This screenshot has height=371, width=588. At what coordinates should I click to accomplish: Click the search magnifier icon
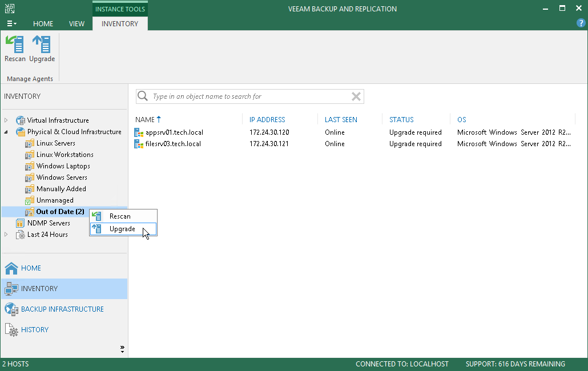(143, 96)
